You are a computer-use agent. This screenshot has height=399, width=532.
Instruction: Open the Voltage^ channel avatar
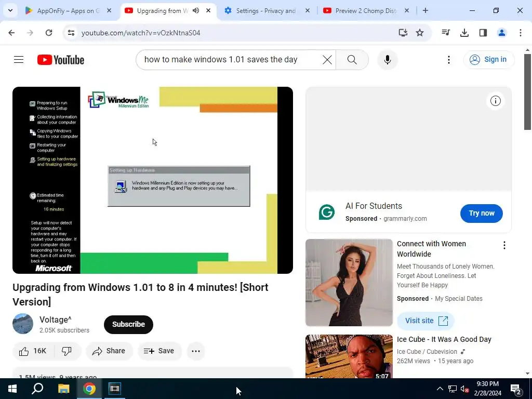(23, 324)
